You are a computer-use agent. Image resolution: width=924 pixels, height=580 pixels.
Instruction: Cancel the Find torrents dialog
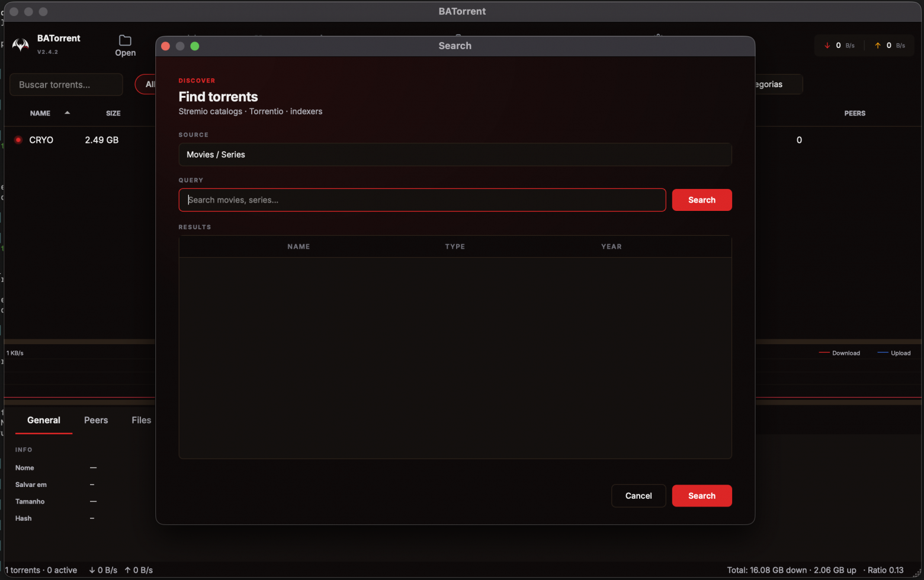[x=639, y=496]
